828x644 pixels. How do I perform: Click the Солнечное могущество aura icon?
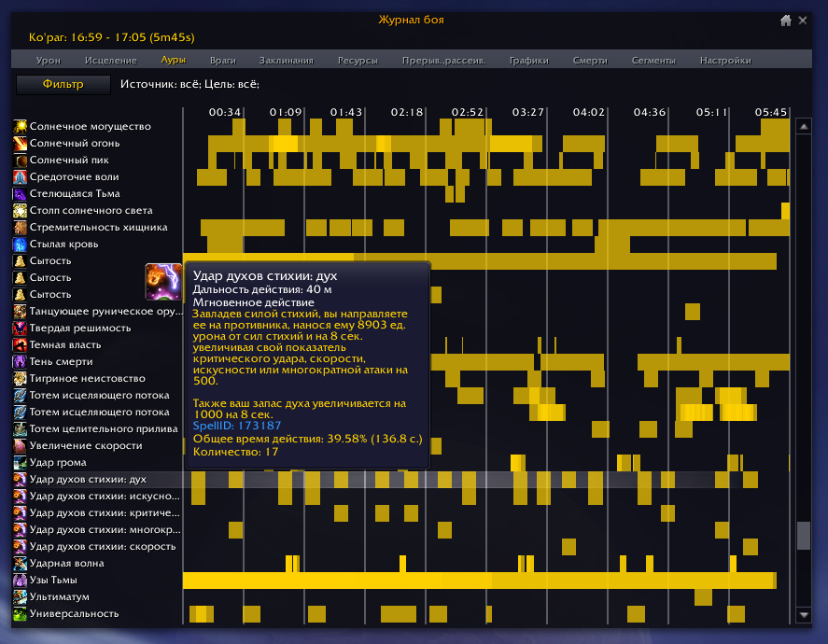[20, 126]
